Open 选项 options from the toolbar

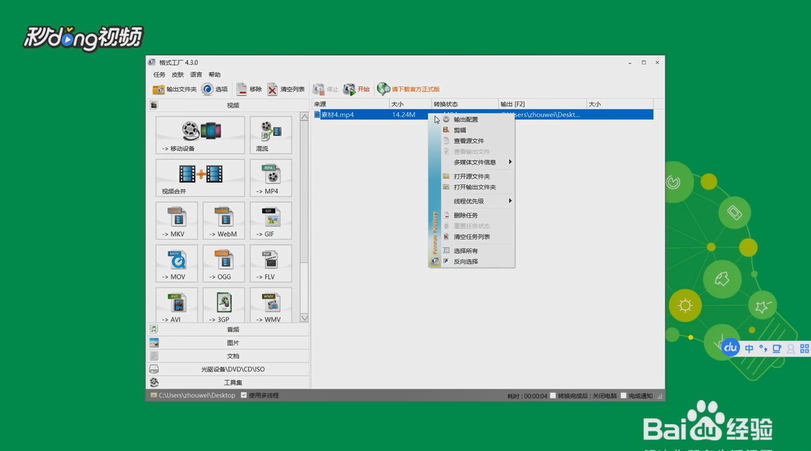tap(215, 89)
